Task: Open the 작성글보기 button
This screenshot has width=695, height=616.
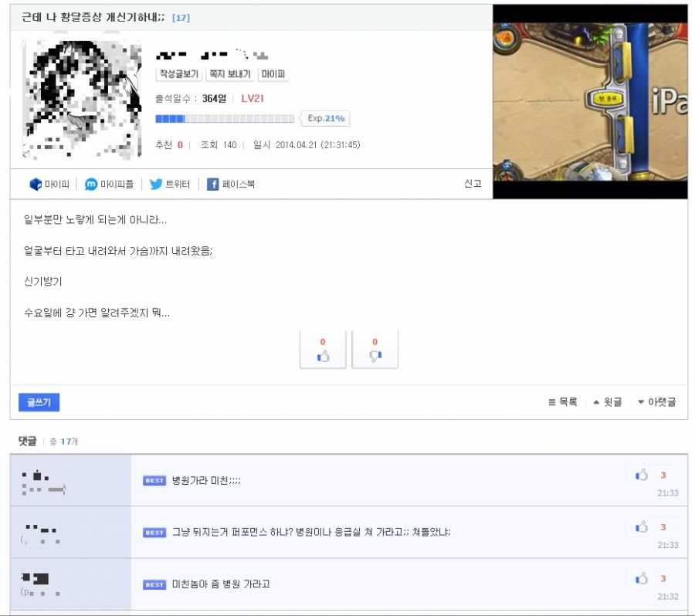Action: (x=178, y=74)
